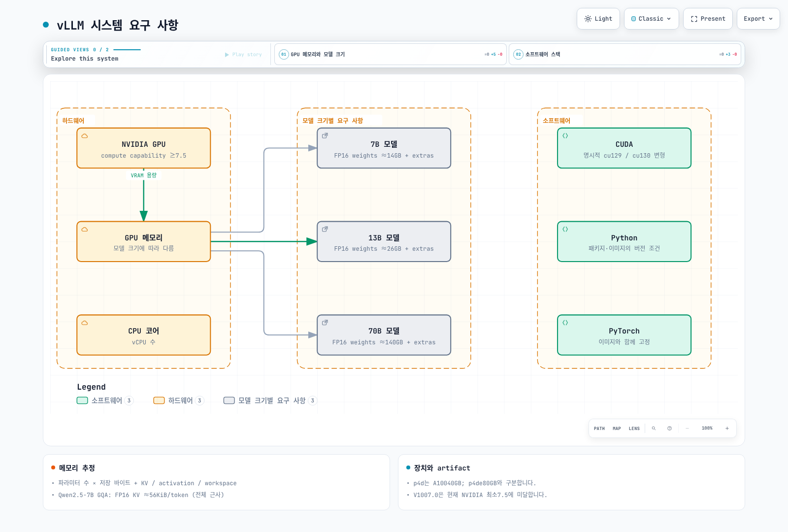Viewport: 788px width, 532px height.
Task: Click code brackets icon on CUDA node
Action: pyautogui.click(x=565, y=135)
